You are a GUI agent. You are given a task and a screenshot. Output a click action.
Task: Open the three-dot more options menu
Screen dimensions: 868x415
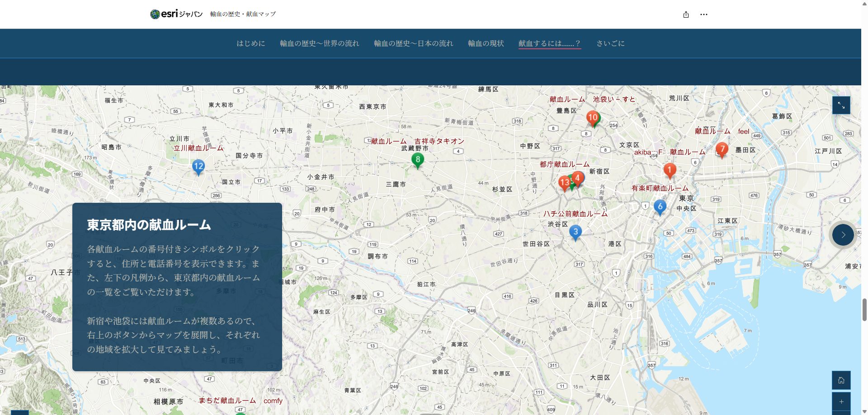point(703,14)
